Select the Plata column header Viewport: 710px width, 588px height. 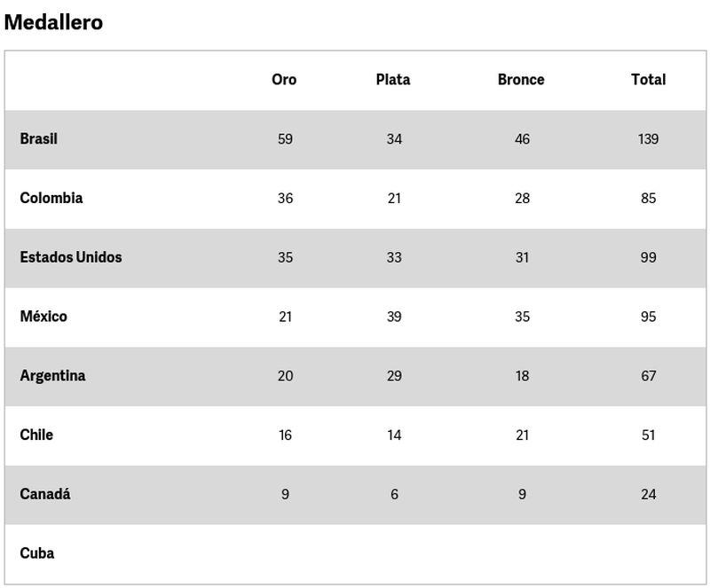pos(393,80)
